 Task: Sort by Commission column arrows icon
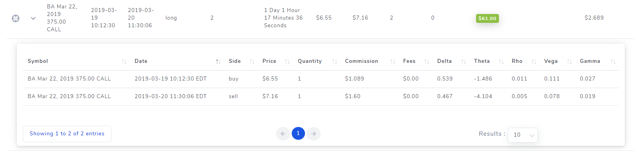(x=393, y=61)
